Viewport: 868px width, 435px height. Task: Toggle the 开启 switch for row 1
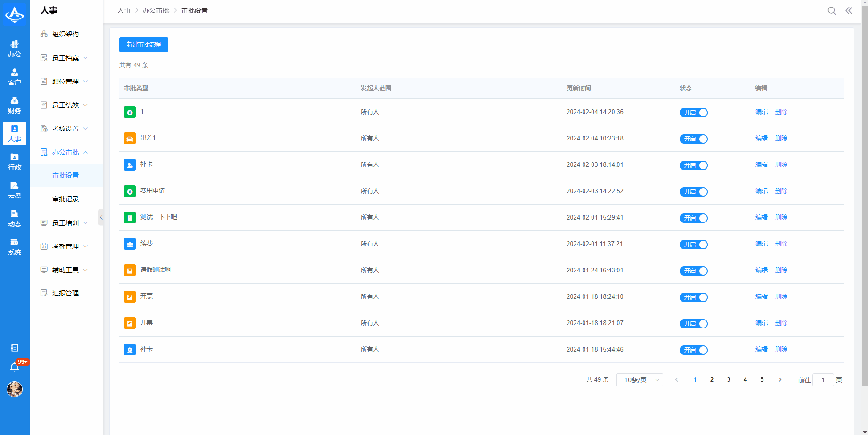[x=693, y=113]
